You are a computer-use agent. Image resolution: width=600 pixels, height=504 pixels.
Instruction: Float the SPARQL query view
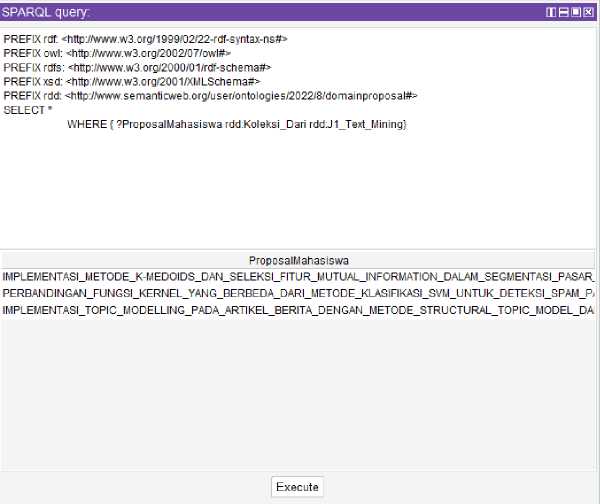click(575, 12)
